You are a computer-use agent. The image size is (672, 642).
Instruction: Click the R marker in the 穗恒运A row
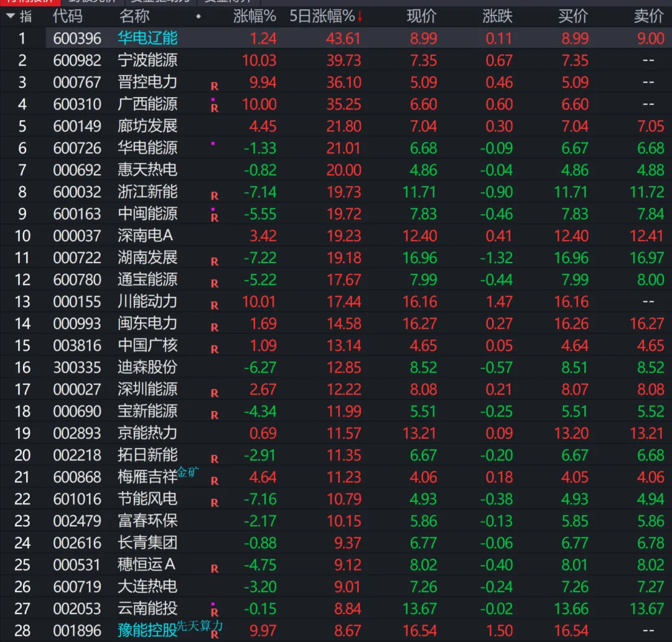coord(215,569)
